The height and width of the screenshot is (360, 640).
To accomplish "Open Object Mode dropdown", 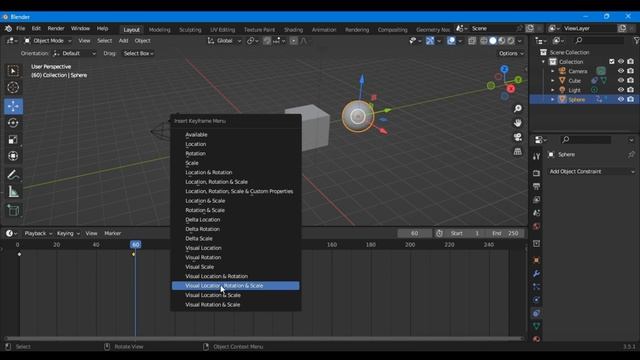I will point(48,41).
